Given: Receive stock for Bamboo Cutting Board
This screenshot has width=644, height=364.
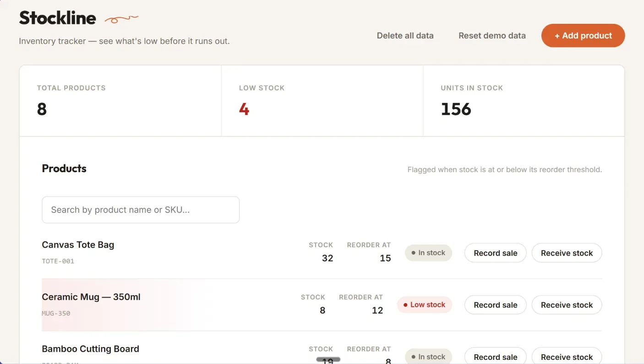Looking at the screenshot, I should 567,357.
